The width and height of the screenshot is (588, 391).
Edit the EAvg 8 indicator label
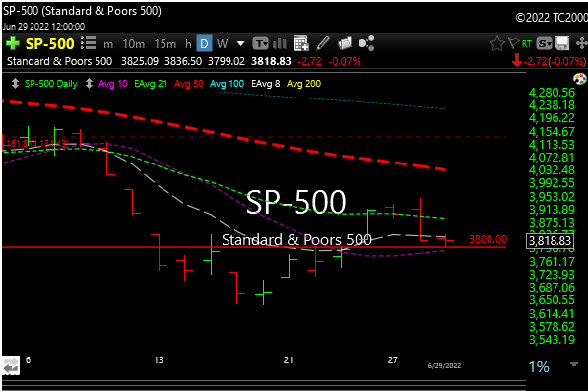point(266,84)
